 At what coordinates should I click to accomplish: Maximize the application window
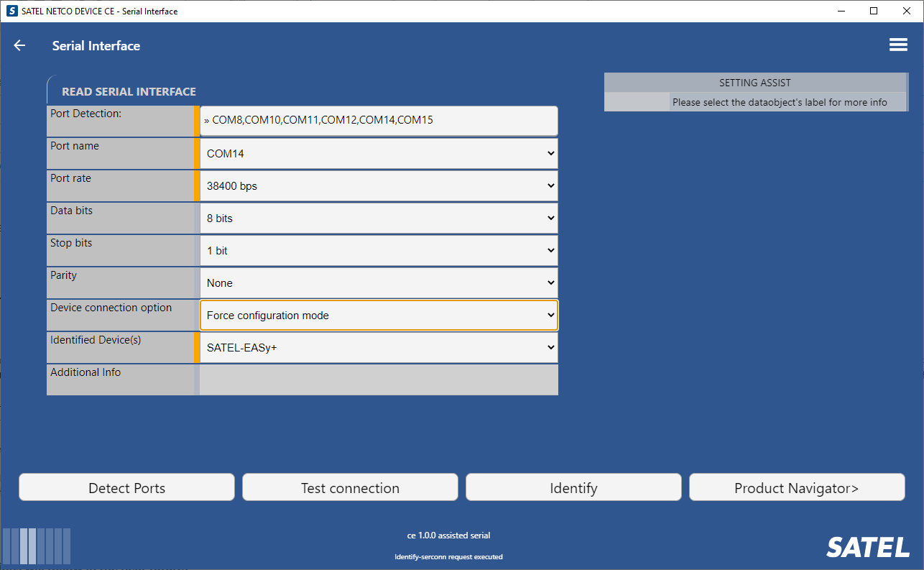click(874, 11)
